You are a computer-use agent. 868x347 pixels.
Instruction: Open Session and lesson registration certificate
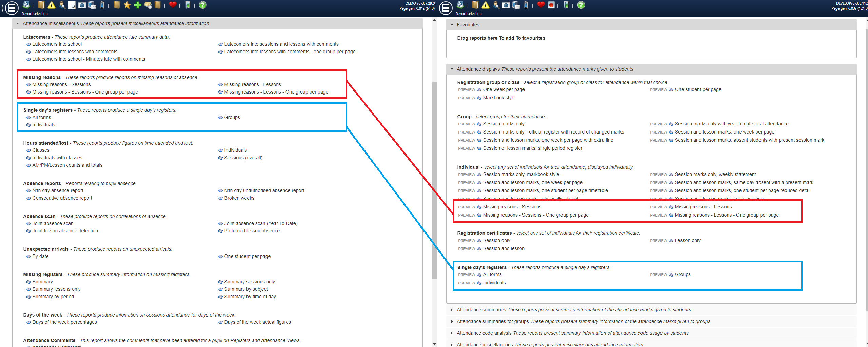click(x=504, y=248)
